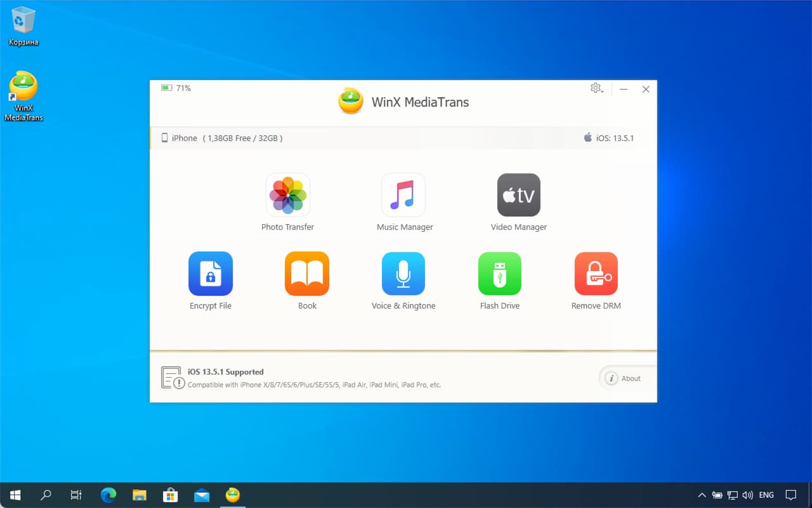812x508 pixels.
Task: Switch ENG input language
Action: pyautogui.click(x=766, y=495)
